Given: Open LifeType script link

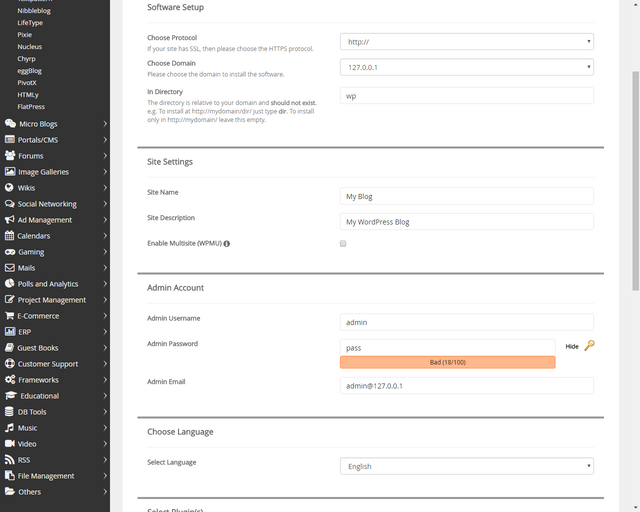Looking at the screenshot, I should pyautogui.click(x=30, y=23).
